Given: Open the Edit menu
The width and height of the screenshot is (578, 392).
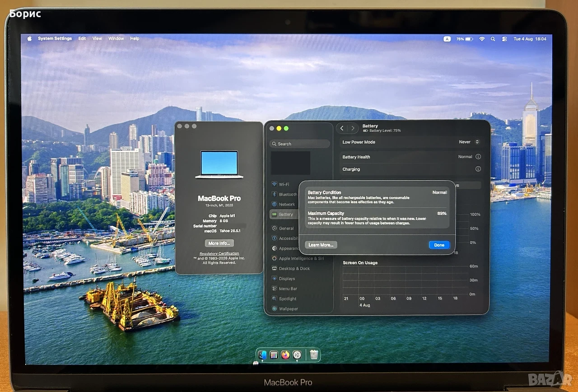Looking at the screenshot, I should (82, 39).
